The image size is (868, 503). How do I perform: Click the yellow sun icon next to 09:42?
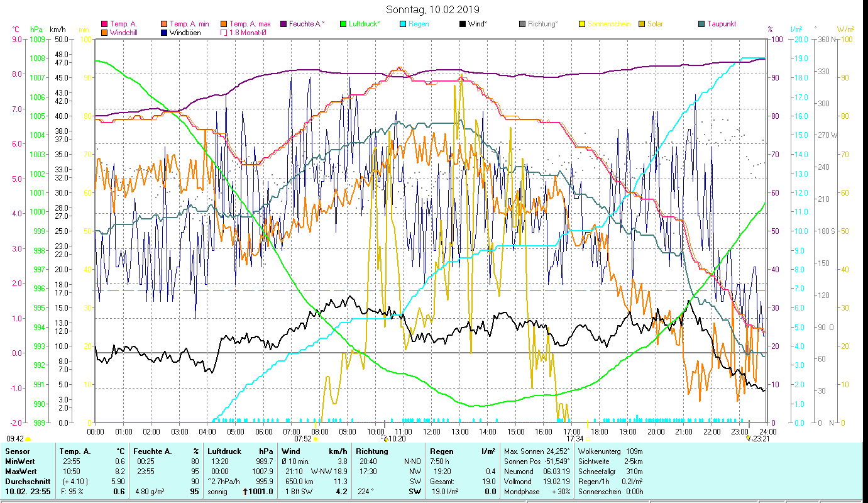coord(28,439)
